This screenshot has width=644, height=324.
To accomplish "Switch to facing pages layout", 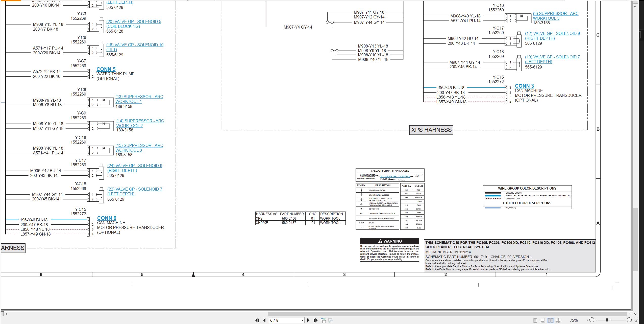I will (x=550, y=320).
